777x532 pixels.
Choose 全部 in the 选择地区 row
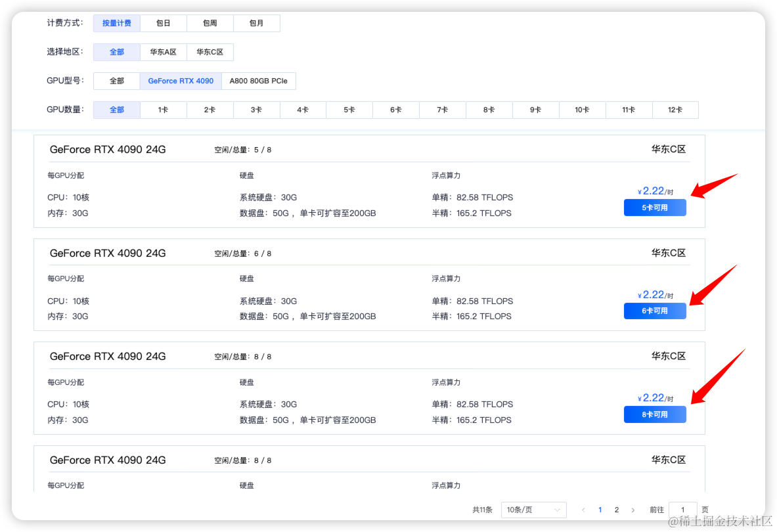(x=116, y=52)
